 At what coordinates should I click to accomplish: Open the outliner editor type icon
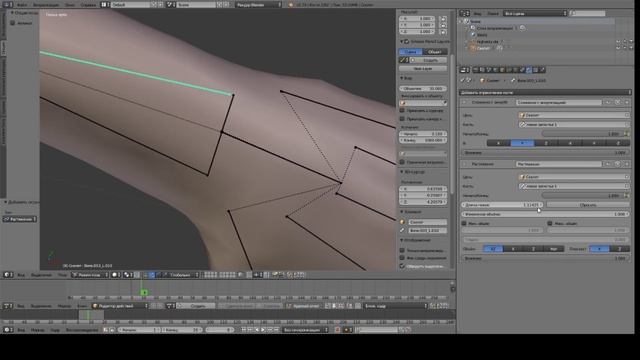[465, 13]
